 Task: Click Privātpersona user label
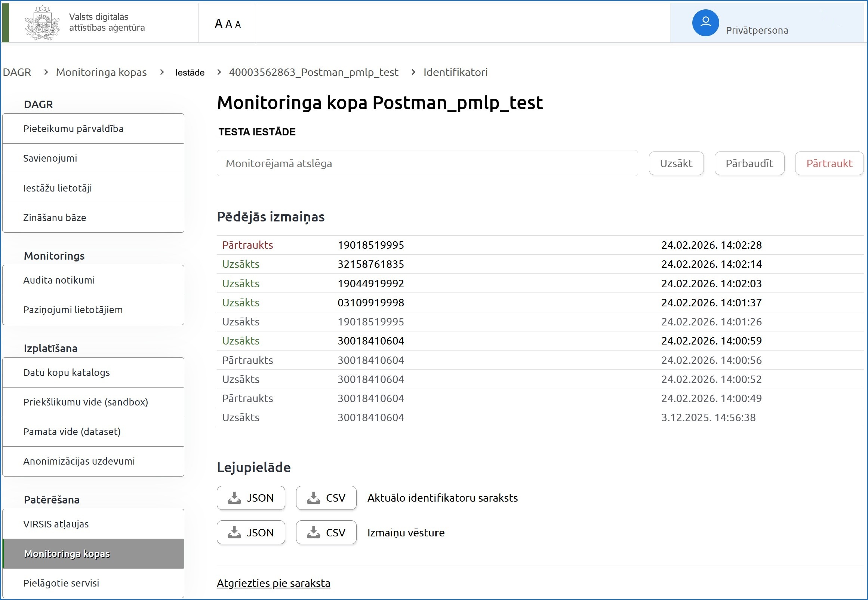point(757,30)
